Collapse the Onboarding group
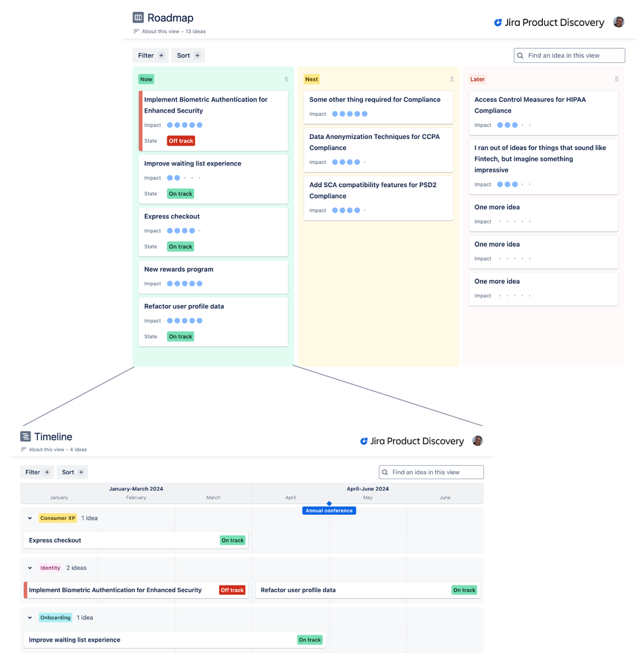The height and width of the screenshot is (661, 644). [x=29, y=617]
